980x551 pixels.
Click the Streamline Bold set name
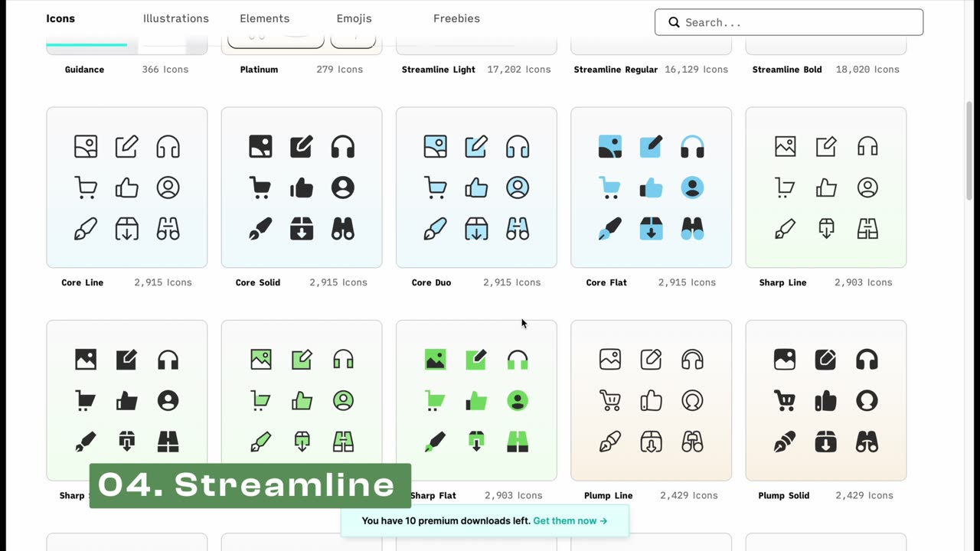[x=787, y=70]
